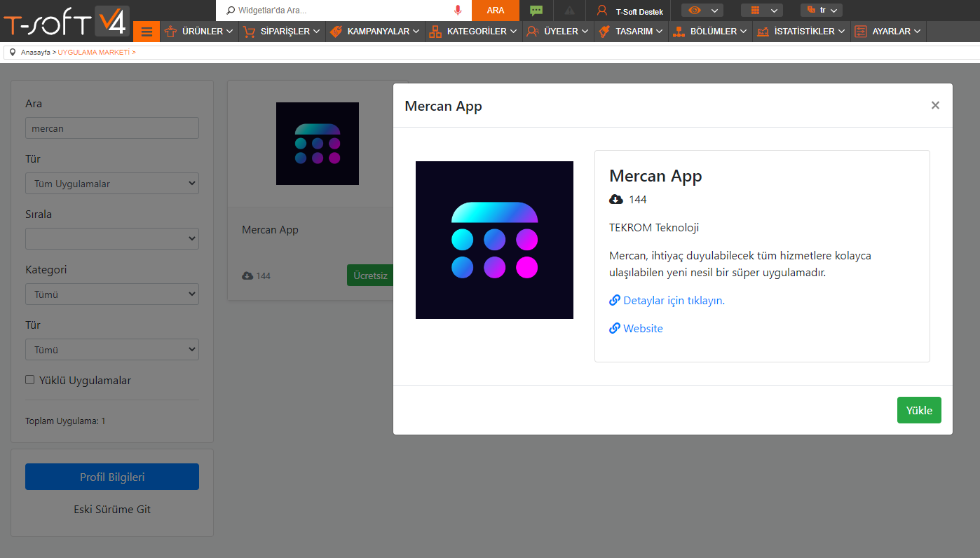
Task: Click the warning triangle notification icon
Action: point(569,11)
